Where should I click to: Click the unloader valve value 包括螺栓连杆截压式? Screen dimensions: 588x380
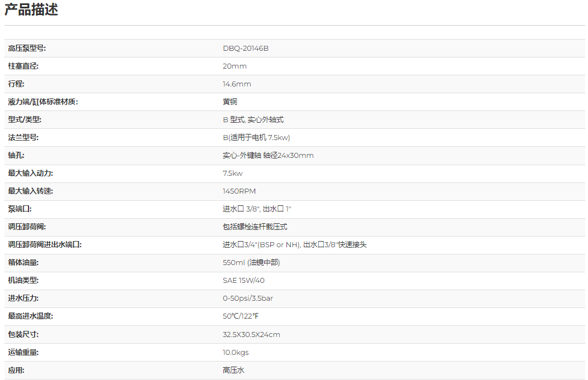pos(255,227)
